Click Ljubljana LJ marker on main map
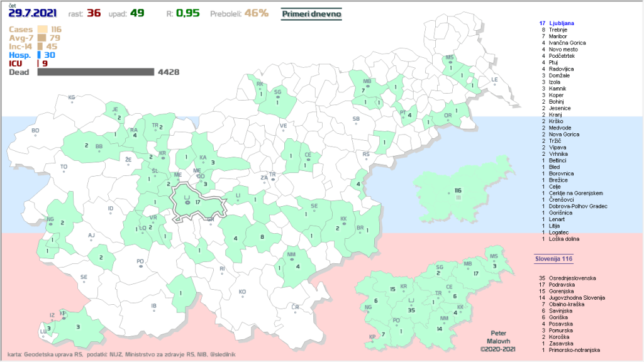Image resolution: width=644 pixels, height=362 pixels. point(186,202)
